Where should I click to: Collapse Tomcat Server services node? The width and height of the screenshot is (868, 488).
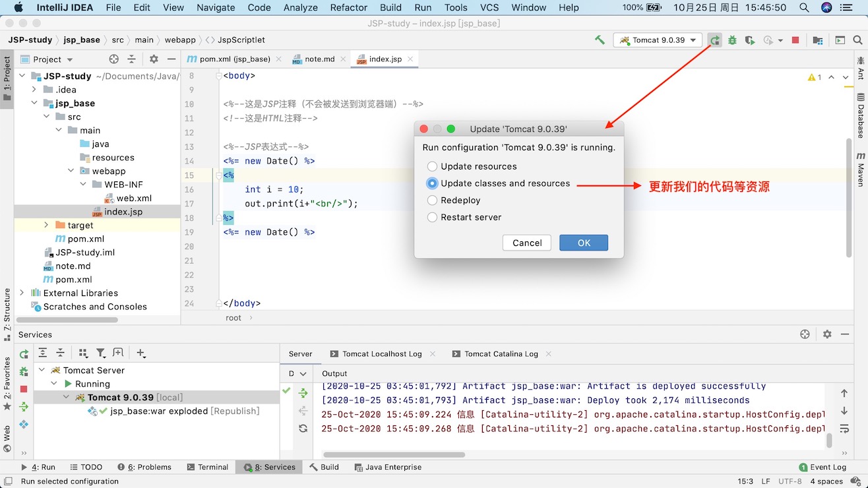[42, 370]
